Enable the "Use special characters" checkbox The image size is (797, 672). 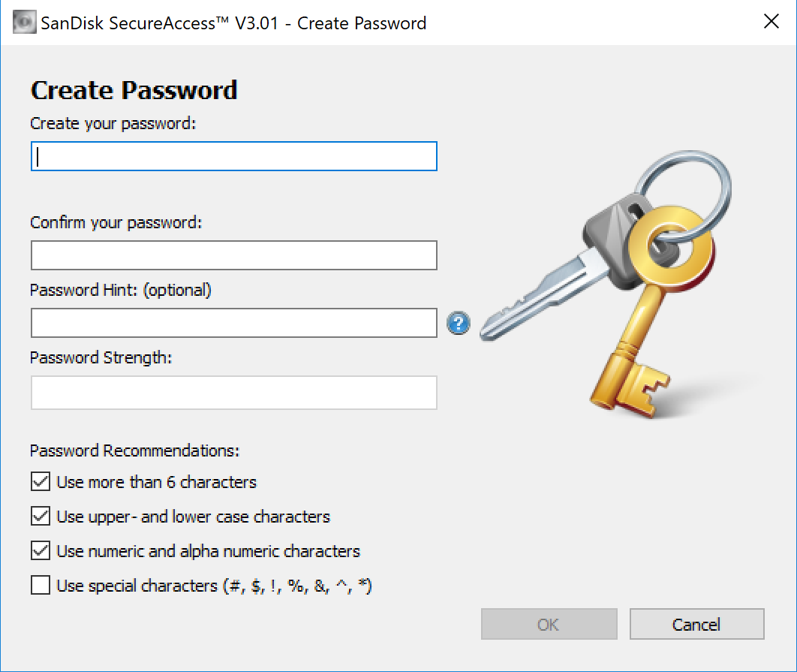click(41, 586)
